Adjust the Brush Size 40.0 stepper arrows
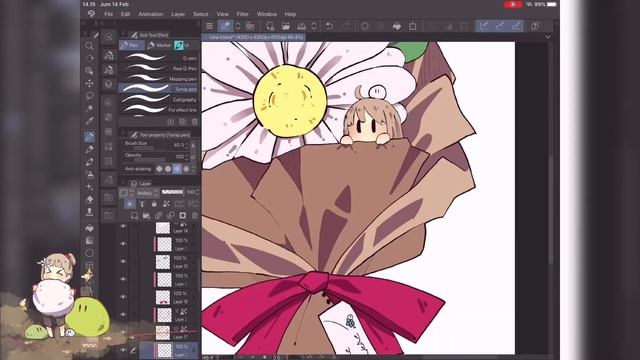 187,145
